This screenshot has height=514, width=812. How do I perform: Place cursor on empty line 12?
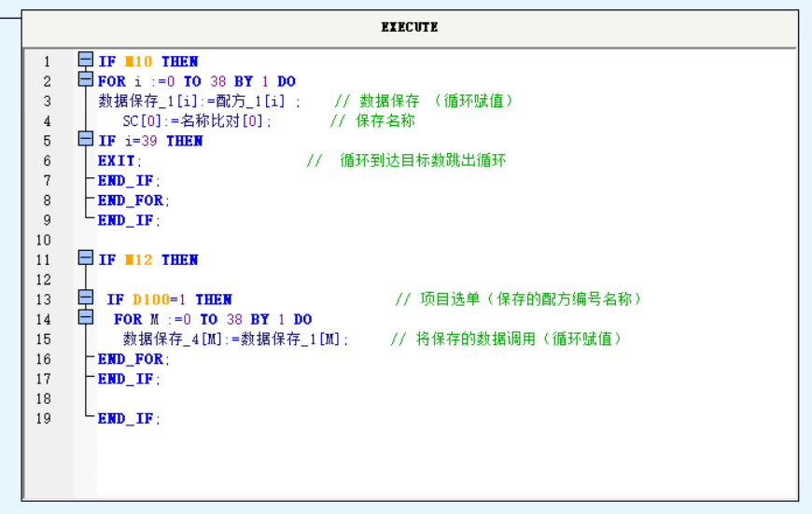coord(280,279)
